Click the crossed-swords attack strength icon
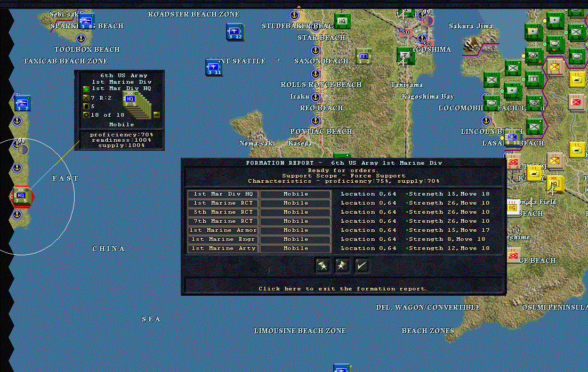 tap(86, 98)
